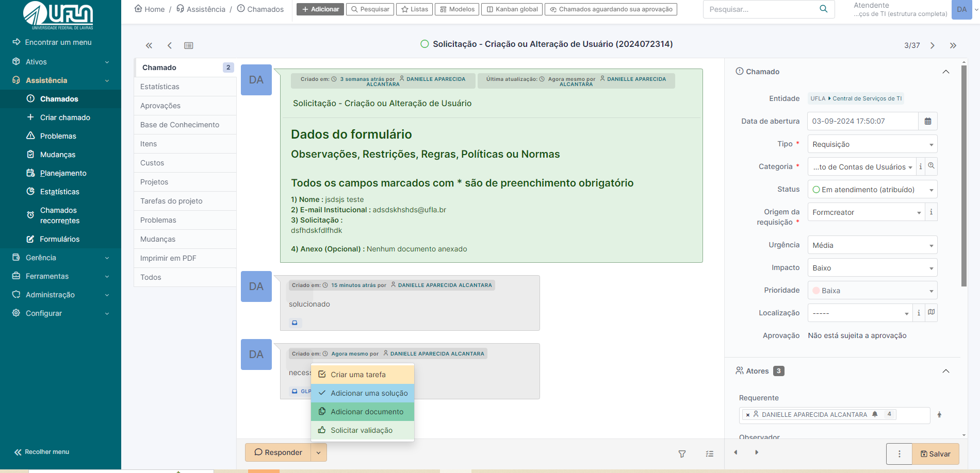The image size is (980, 473).
Task: Click right panel scrollbar
Action: [x=964, y=175]
